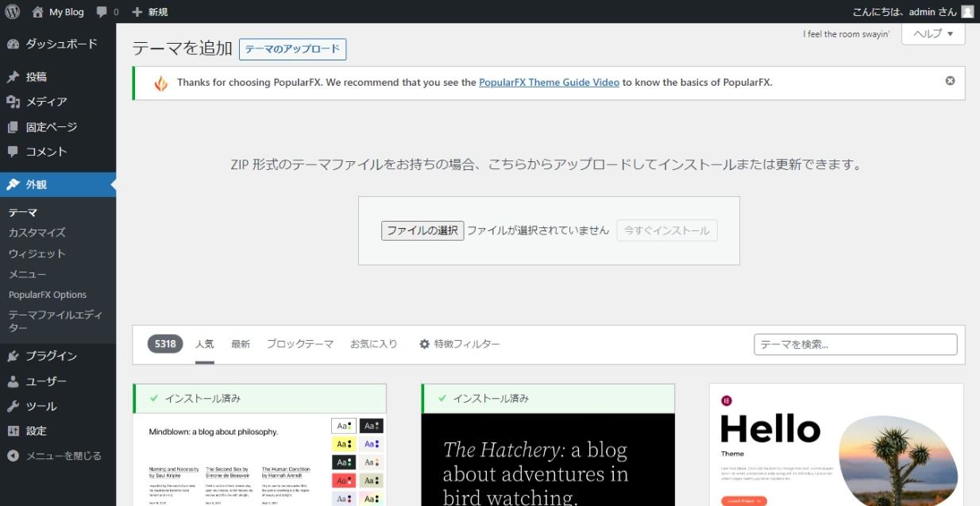Dismiss the PopularFX notice
Image resolution: width=980 pixels, height=506 pixels.
pyautogui.click(x=950, y=81)
